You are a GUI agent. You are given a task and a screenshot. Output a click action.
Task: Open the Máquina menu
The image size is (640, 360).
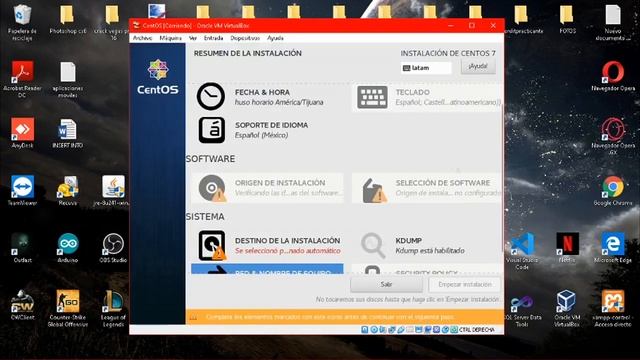click(x=171, y=38)
